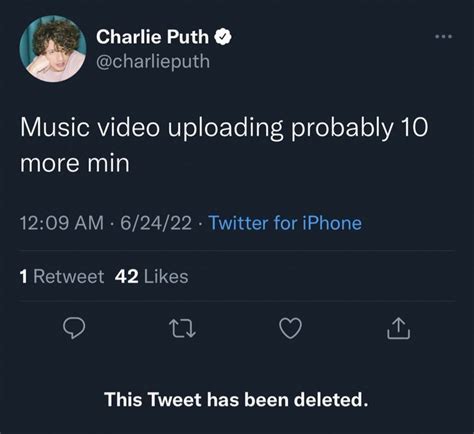Open the three-dot more options menu
This screenshot has width=474, height=434.
(x=444, y=36)
